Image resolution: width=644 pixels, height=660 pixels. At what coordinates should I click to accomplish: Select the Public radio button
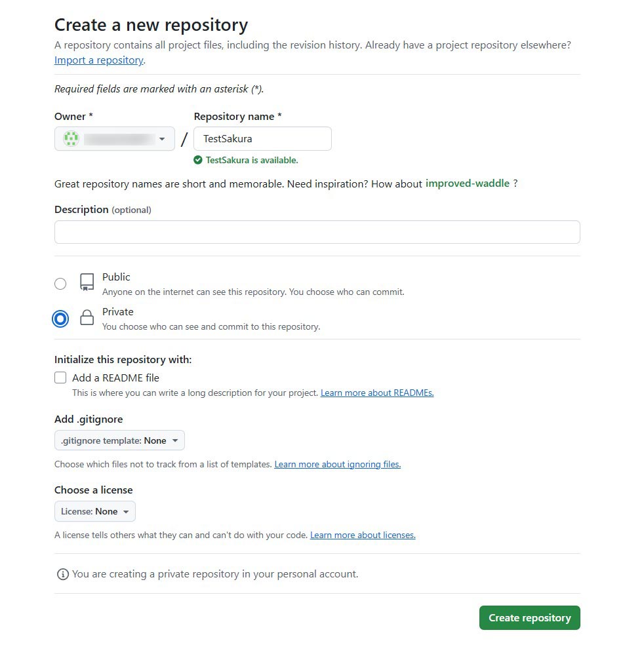pyautogui.click(x=60, y=284)
